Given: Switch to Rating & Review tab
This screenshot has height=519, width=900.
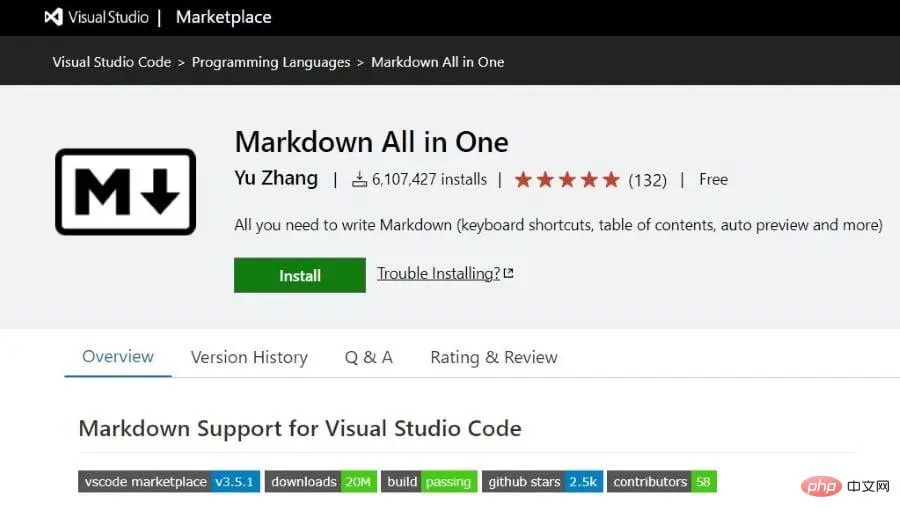Looking at the screenshot, I should (494, 357).
